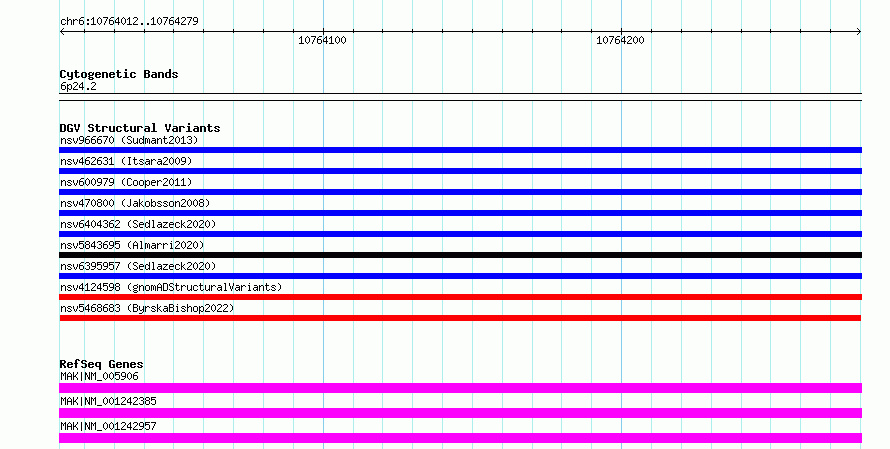The width and height of the screenshot is (890, 449).
Task: Click the magenta bar for MAK|NM_001242385
Action: tap(460, 413)
